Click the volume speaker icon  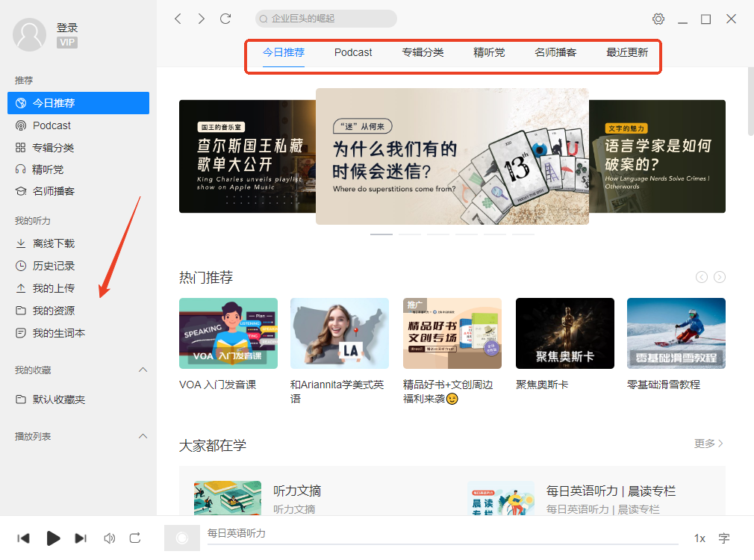tap(110, 538)
